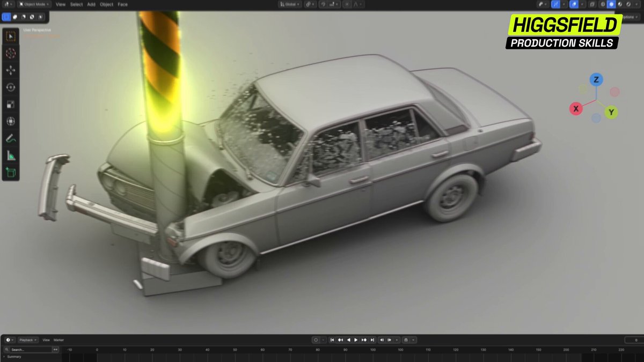Open the View menu in the 3D viewport header
The image size is (644, 362).
click(61, 4)
